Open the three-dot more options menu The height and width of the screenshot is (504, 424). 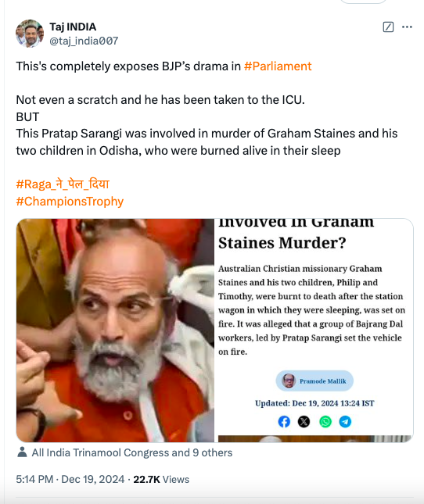407,27
